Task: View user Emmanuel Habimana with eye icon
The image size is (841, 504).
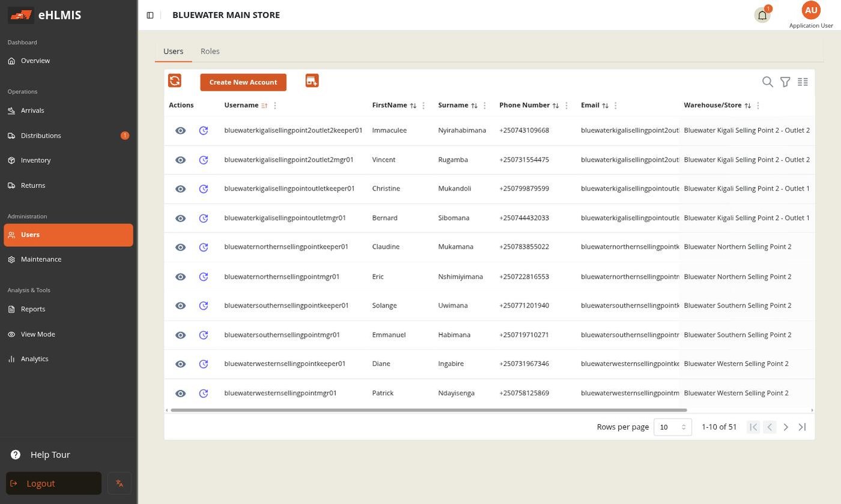Action: click(180, 335)
